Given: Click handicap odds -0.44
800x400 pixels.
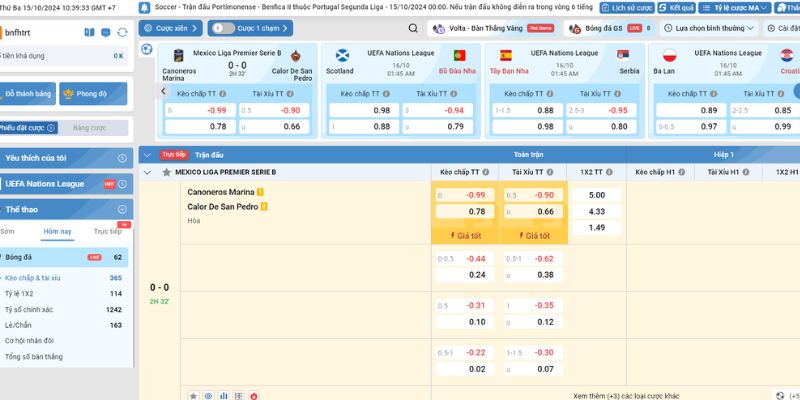Looking at the screenshot, I should pyautogui.click(x=465, y=259).
